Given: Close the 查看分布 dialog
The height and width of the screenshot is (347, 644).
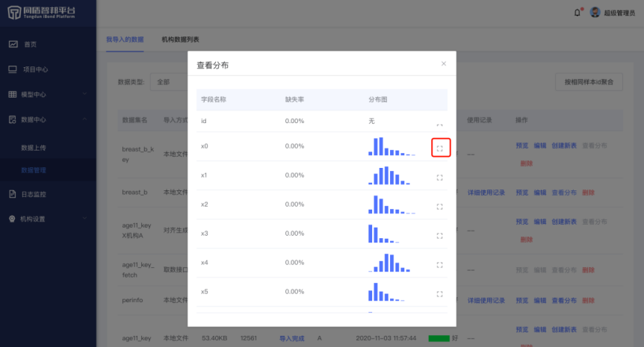Looking at the screenshot, I should (x=444, y=64).
